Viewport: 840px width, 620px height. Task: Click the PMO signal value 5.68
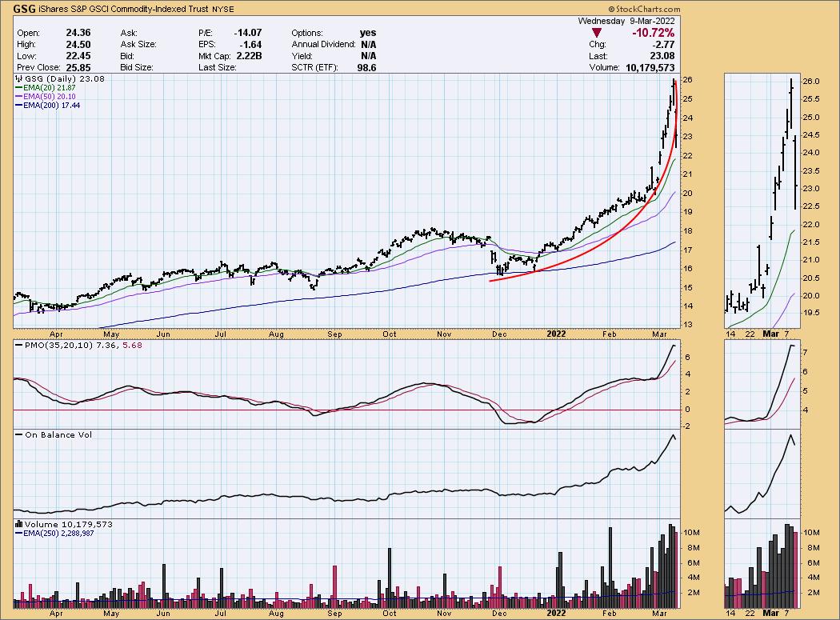pyautogui.click(x=133, y=346)
